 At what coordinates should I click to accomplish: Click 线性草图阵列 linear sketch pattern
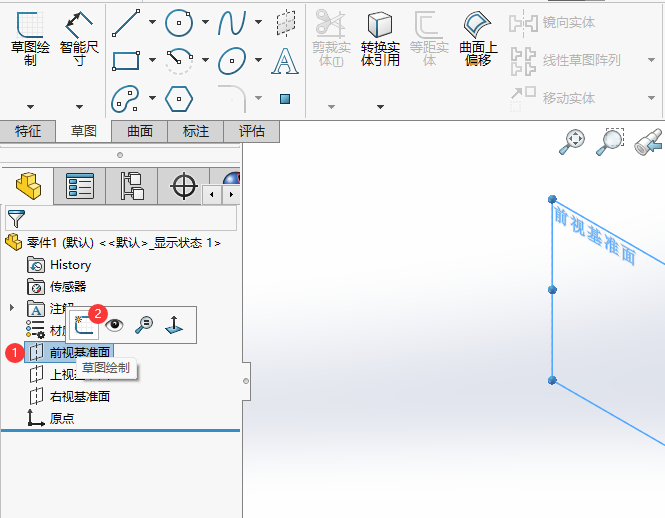[x=565, y=61]
